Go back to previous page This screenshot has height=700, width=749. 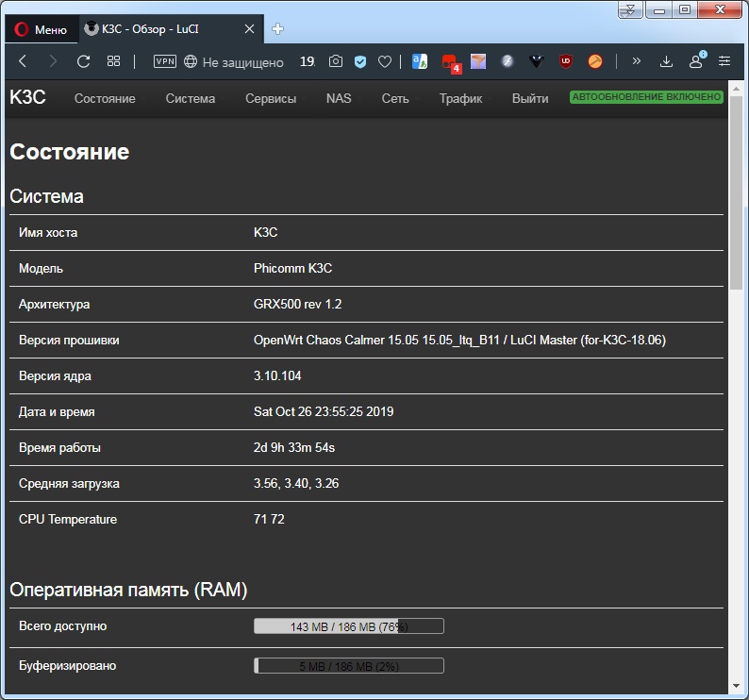[23, 61]
